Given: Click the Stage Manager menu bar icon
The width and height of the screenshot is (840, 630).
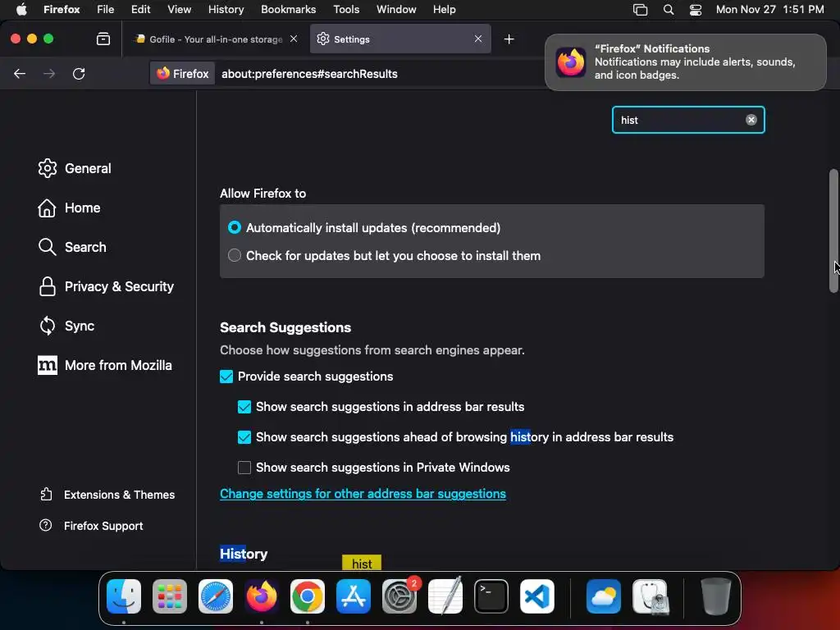Looking at the screenshot, I should tap(640, 9).
